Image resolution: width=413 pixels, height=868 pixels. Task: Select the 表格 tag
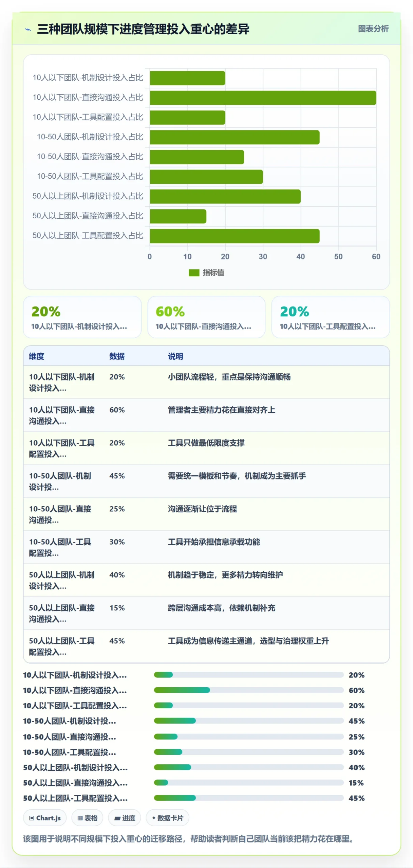click(x=87, y=818)
